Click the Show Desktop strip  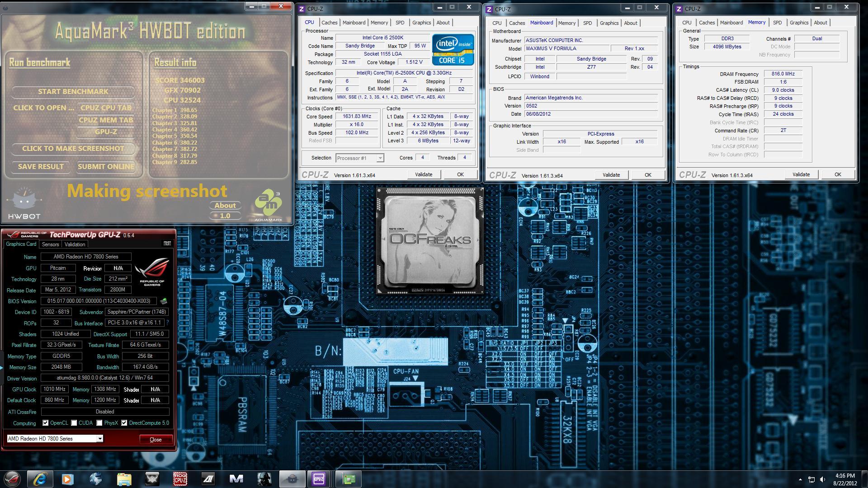pos(865,479)
